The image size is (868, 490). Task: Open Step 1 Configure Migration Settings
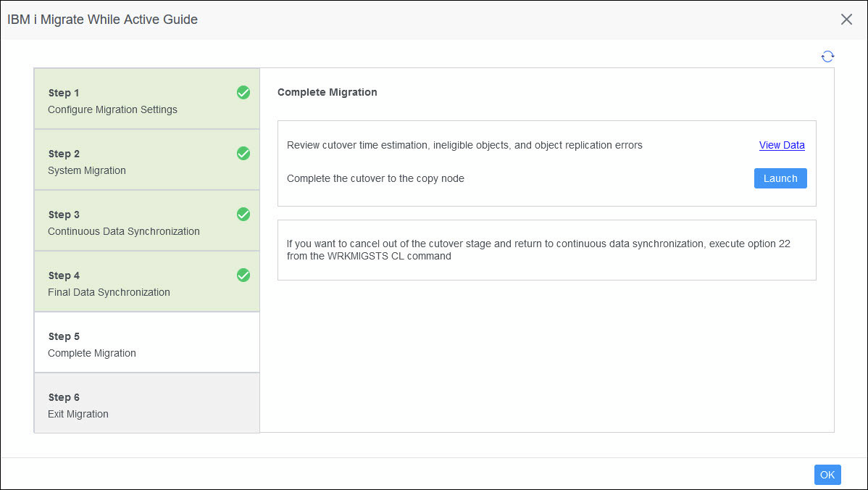[x=146, y=99]
